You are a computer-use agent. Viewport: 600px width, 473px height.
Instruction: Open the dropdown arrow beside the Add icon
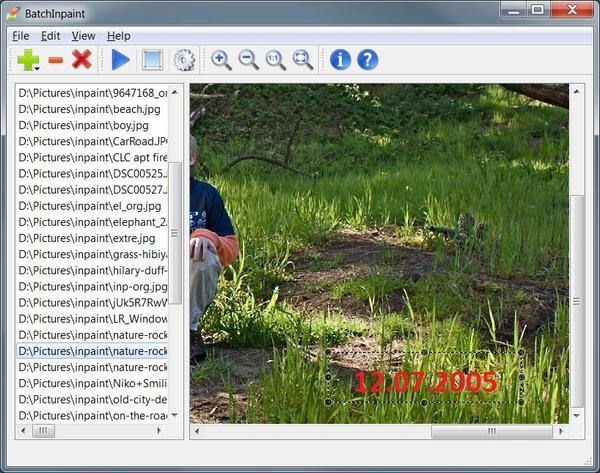click(x=38, y=69)
